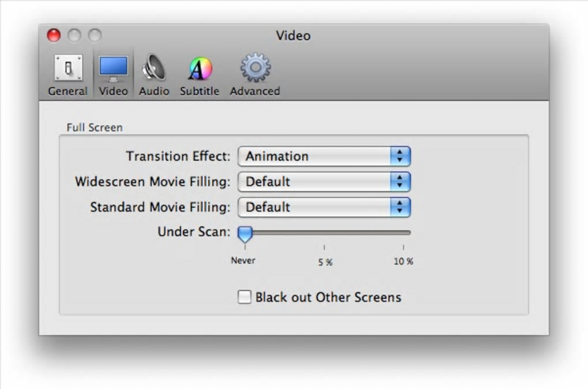Open the Widescreen Movie Filling dropdown

(324, 182)
